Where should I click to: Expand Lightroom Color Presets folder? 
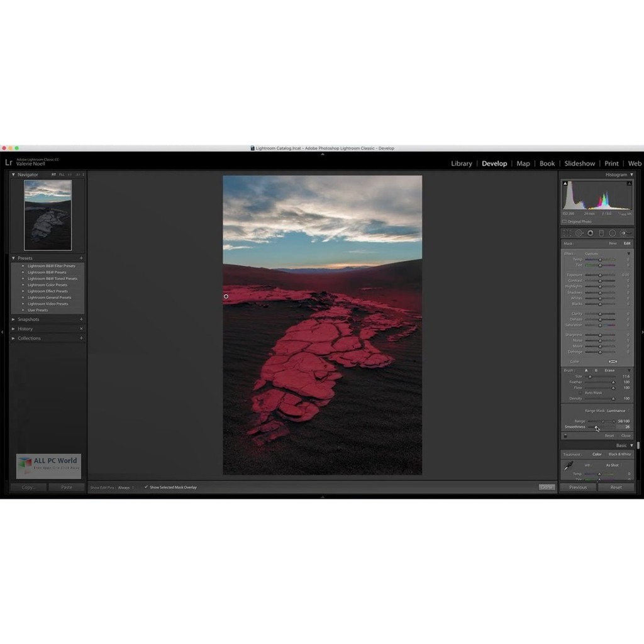tap(23, 285)
